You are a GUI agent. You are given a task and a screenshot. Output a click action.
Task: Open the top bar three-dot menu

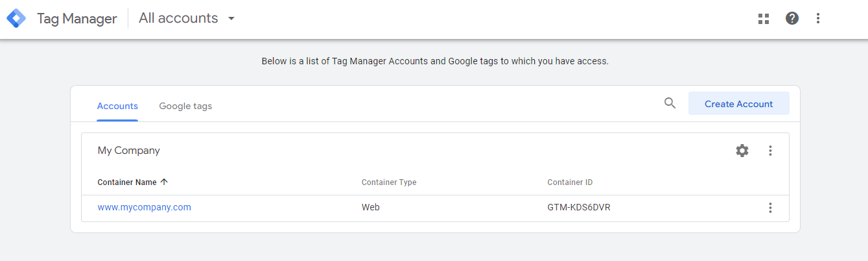[818, 18]
